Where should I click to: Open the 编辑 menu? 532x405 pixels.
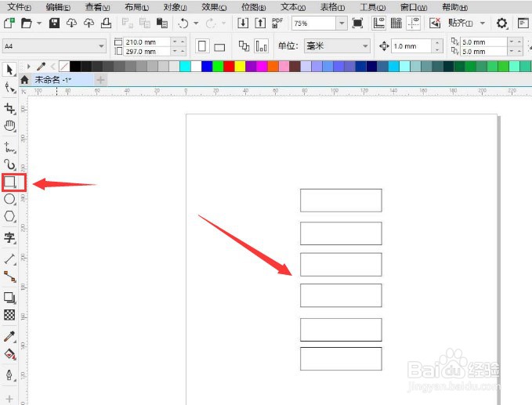[x=58, y=7]
